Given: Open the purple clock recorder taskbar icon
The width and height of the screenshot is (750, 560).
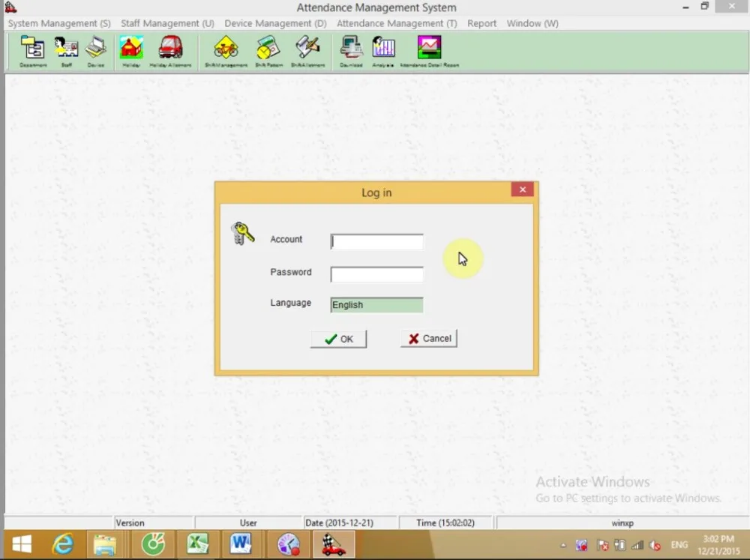Looking at the screenshot, I should [x=289, y=544].
